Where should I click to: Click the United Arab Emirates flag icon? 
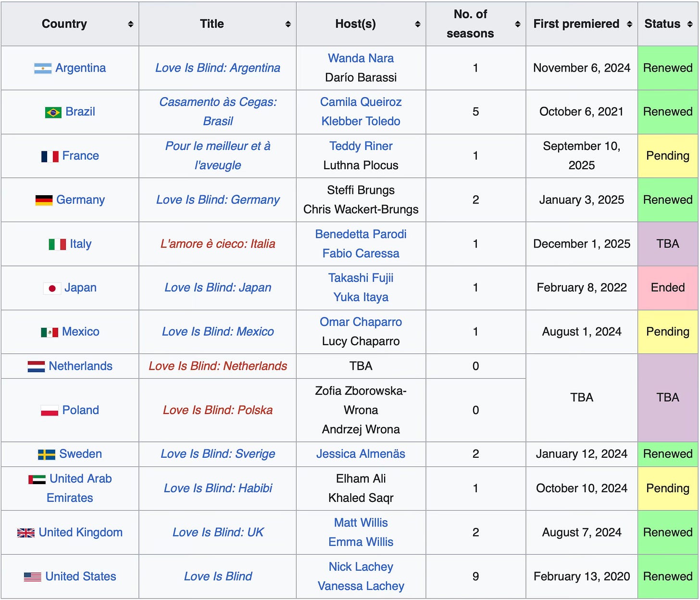[x=37, y=479]
